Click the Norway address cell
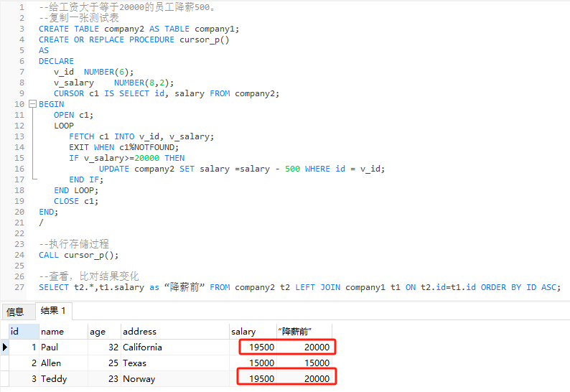 [175, 378]
